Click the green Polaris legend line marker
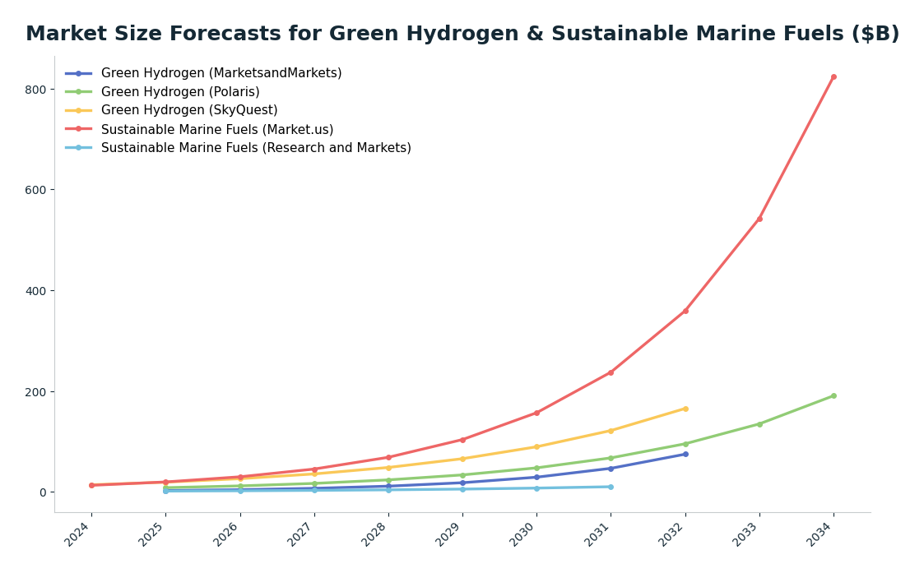Viewport: 924px width, 573px height. click(78, 92)
